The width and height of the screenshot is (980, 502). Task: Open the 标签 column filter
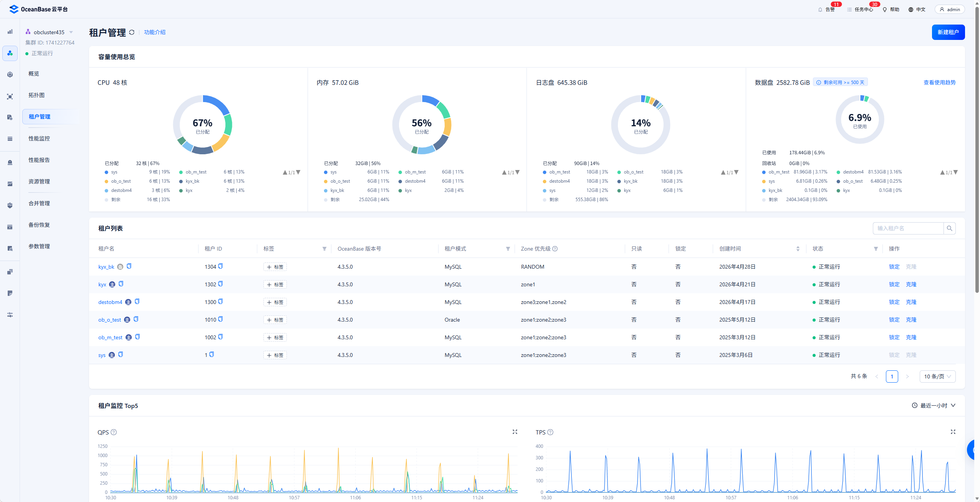pos(324,249)
